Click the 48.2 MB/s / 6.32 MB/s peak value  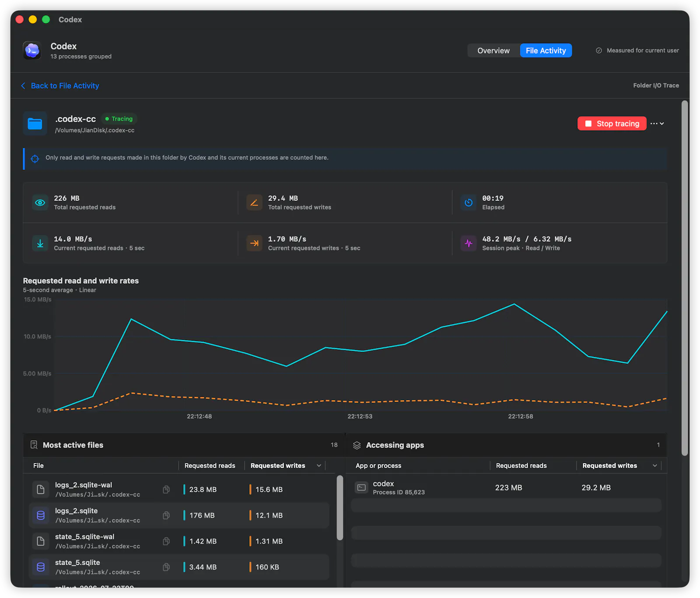point(527,239)
